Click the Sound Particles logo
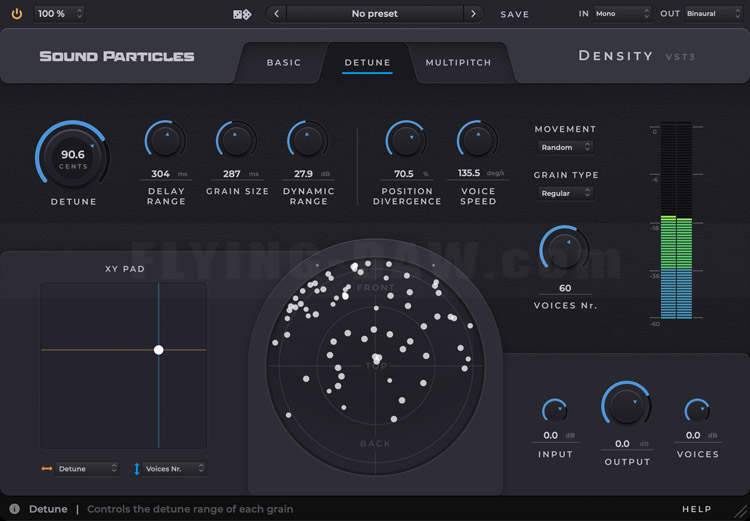This screenshot has width=750, height=521. click(x=117, y=56)
